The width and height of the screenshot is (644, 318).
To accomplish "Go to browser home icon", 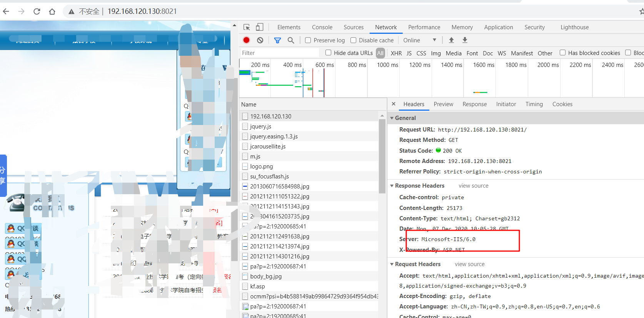I will tap(52, 12).
